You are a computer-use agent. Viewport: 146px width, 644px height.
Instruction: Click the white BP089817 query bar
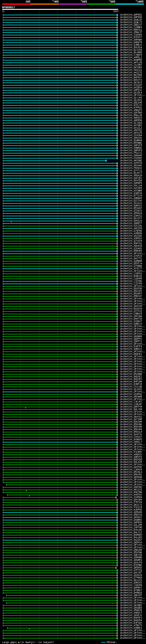coord(60,9)
